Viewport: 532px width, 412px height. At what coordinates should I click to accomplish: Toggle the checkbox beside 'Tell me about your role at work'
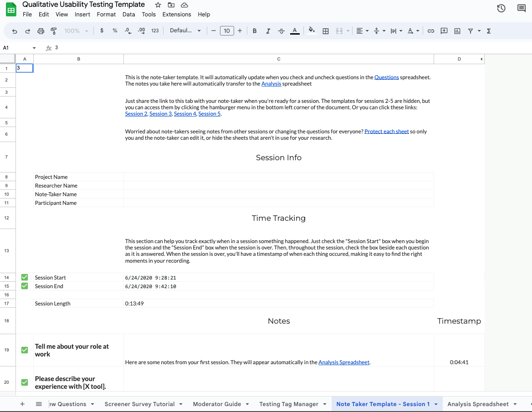24,350
